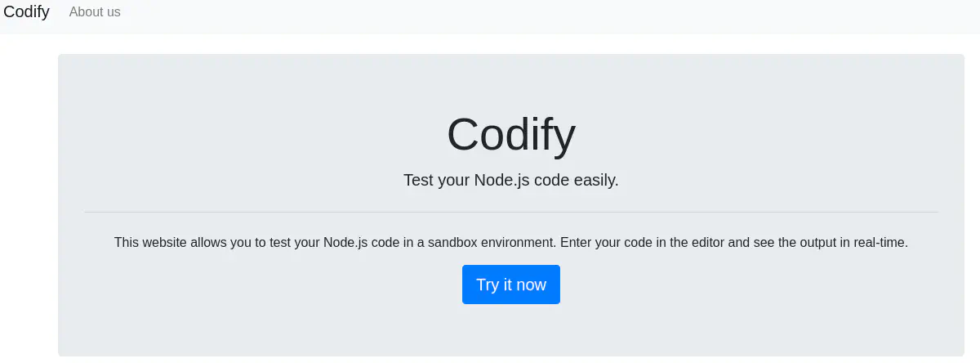The height and width of the screenshot is (363, 980).
Task: Click the word 'now' on the blue button
Action: tap(532, 285)
